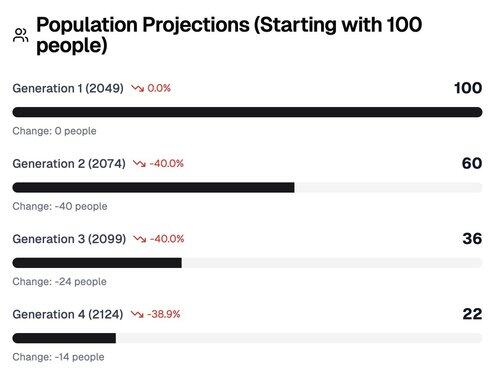
Task: Select the Population Projections heading
Action: [x=229, y=35]
